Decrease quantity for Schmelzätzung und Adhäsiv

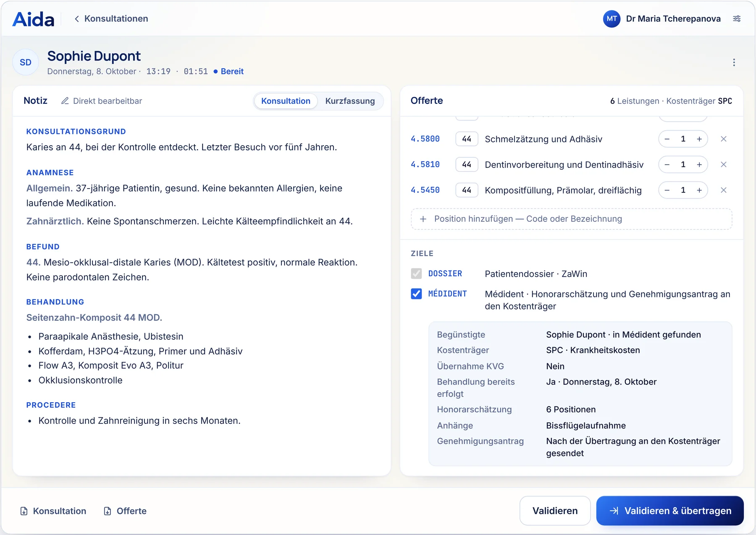pyautogui.click(x=667, y=139)
